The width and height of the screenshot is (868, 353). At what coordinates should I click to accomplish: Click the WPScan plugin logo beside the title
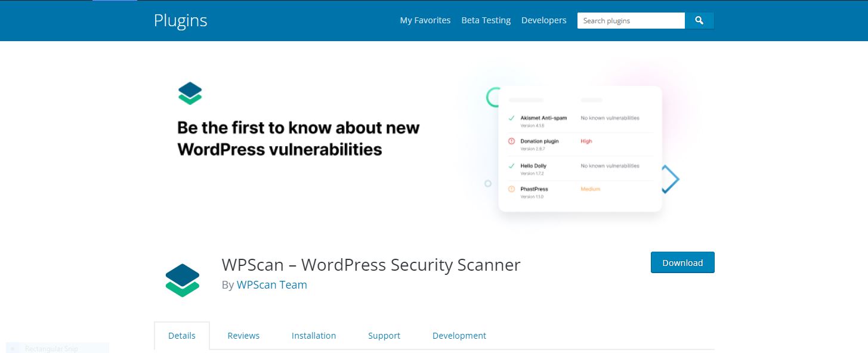(x=182, y=279)
